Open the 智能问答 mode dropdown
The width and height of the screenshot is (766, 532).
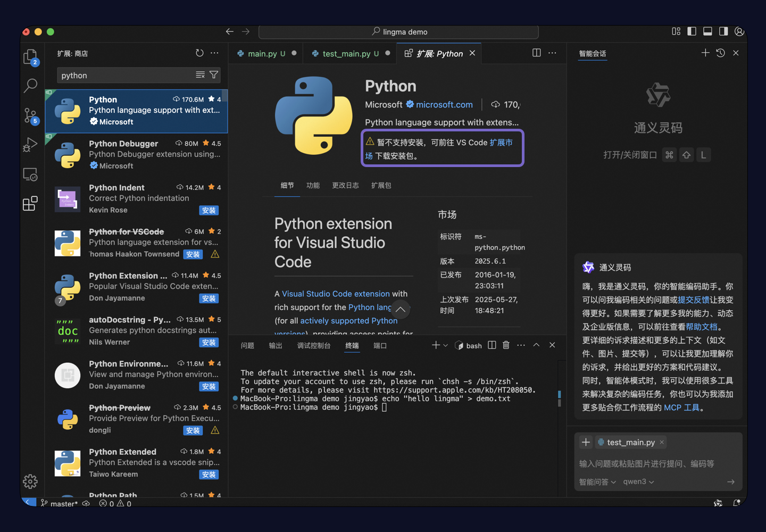coord(597,482)
